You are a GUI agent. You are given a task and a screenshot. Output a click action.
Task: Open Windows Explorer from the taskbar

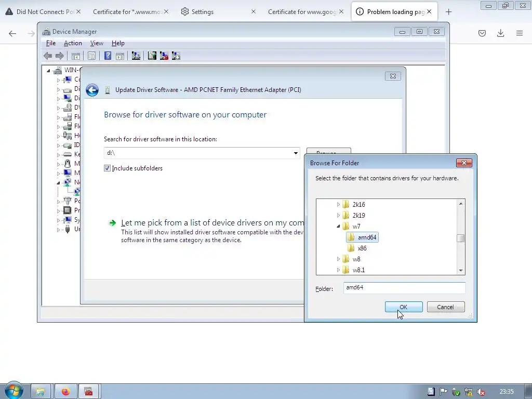point(41,392)
